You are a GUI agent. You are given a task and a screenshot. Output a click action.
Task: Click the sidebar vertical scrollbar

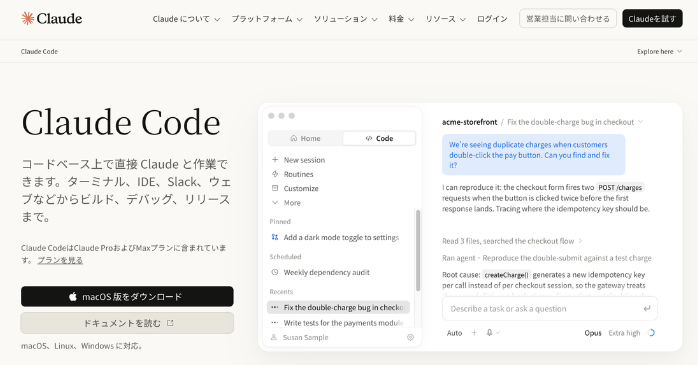418,250
